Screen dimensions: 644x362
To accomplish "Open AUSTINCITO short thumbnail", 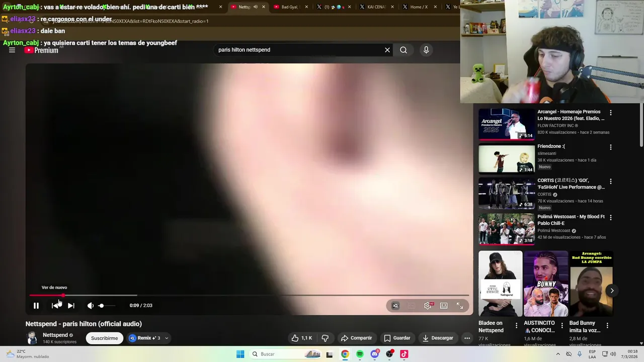I will 546,284.
